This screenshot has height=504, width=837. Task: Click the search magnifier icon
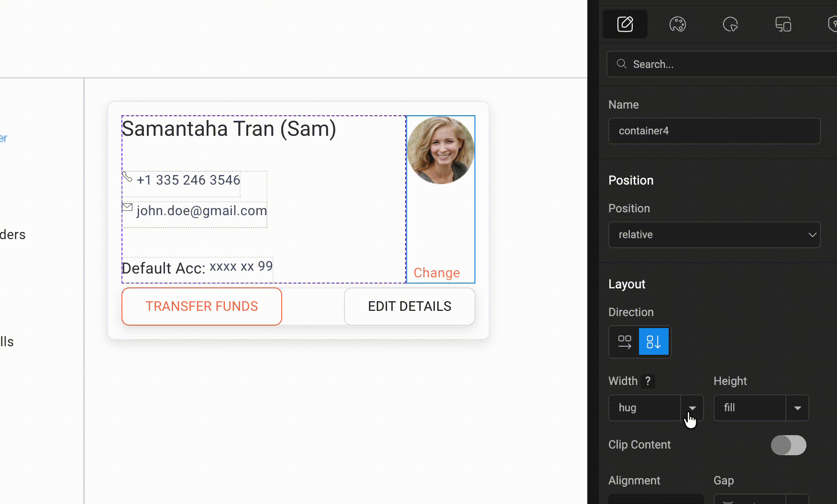pos(621,64)
